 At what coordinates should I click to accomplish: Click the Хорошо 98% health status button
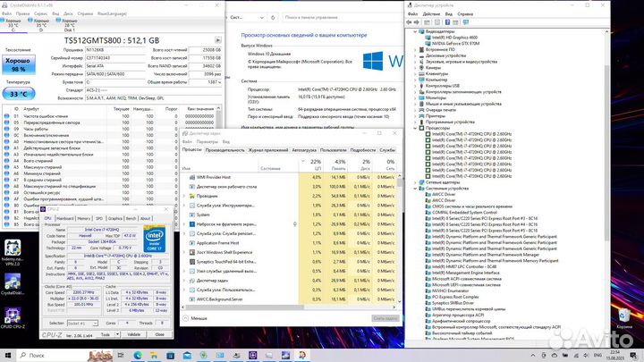[19, 64]
